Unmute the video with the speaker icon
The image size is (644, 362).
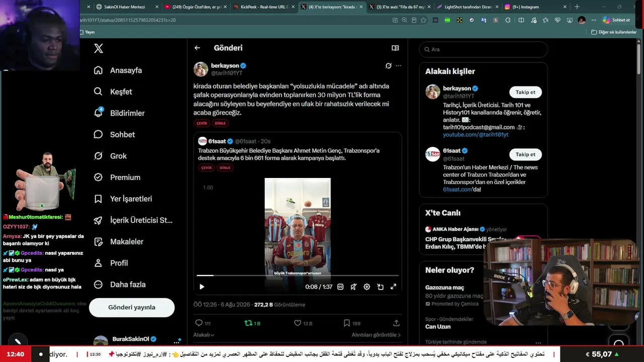[x=354, y=287]
